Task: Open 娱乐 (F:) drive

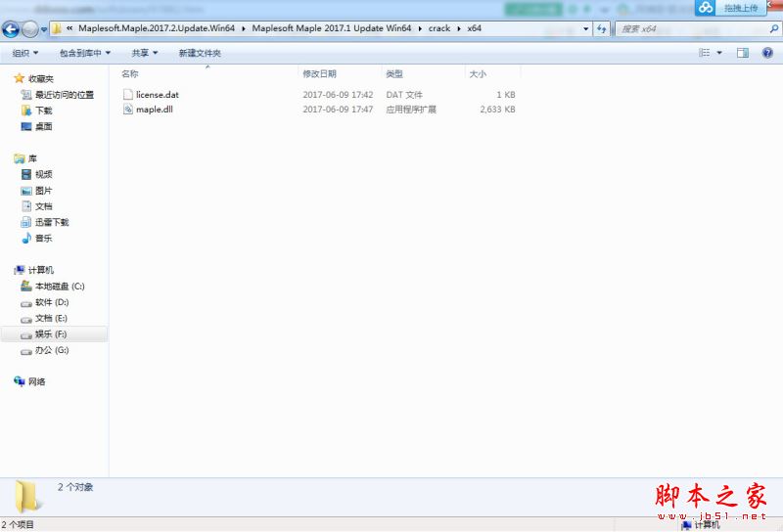Action: (x=51, y=333)
